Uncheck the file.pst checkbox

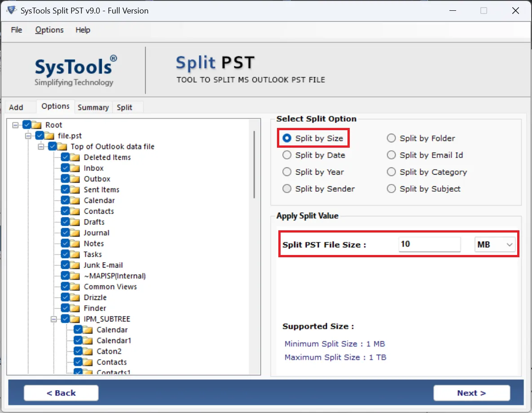pyautogui.click(x=40, y=136)
